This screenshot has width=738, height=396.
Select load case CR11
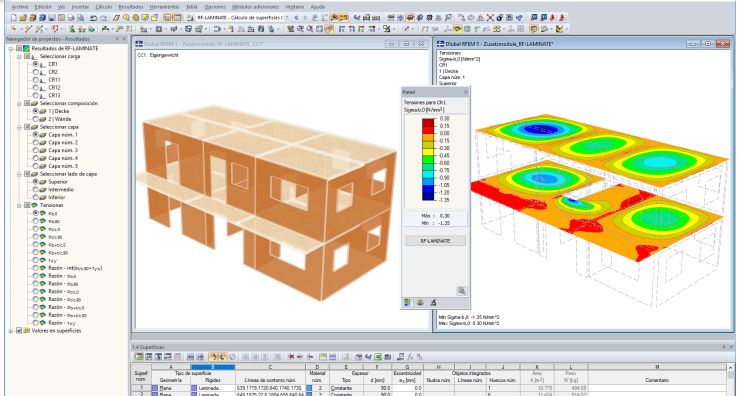click(x=35, y=80)
